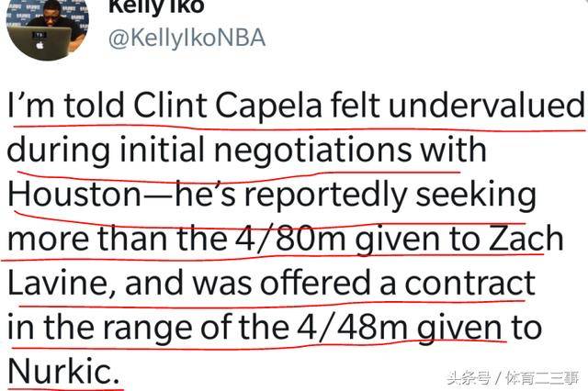
Task: Click the word 'offered' in the tweet
Action: (x=315, y=283)
